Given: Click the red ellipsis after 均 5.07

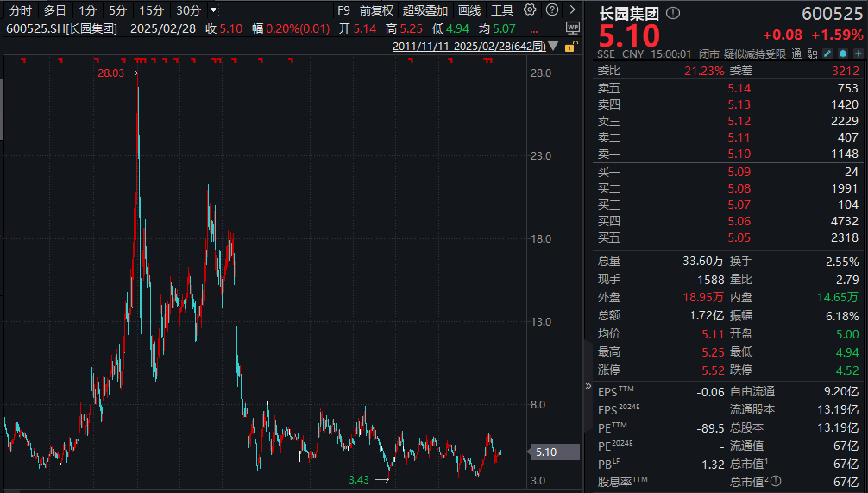Looking at the screenshot, I should pos(534,28).
